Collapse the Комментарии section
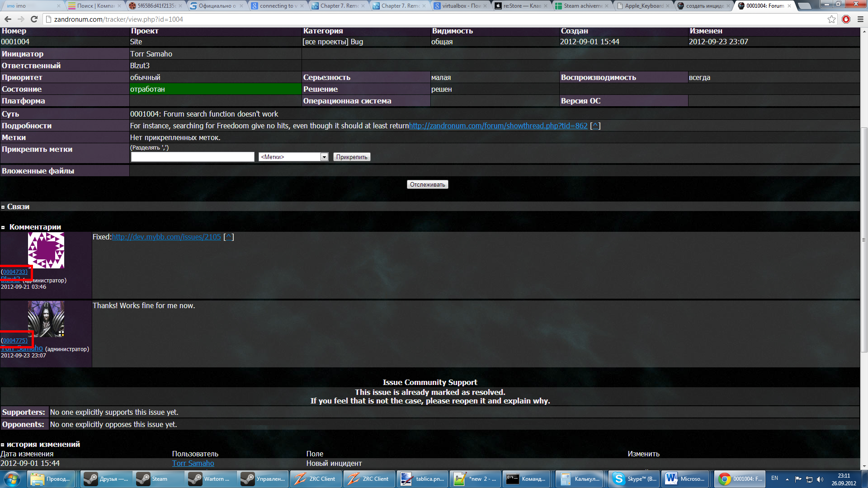Viewport: 868px width, 488px height. 3,227
